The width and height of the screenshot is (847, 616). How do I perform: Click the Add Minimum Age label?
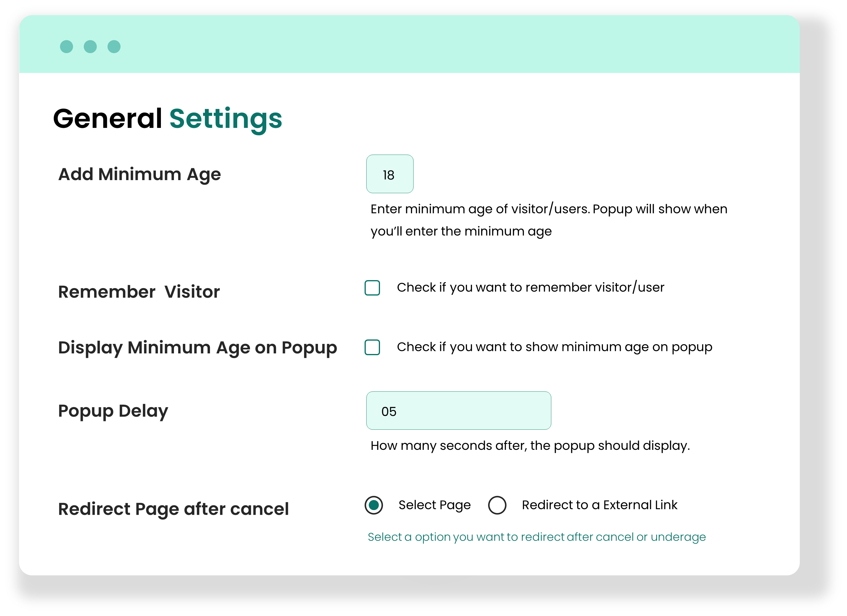[x=139, y=174]
